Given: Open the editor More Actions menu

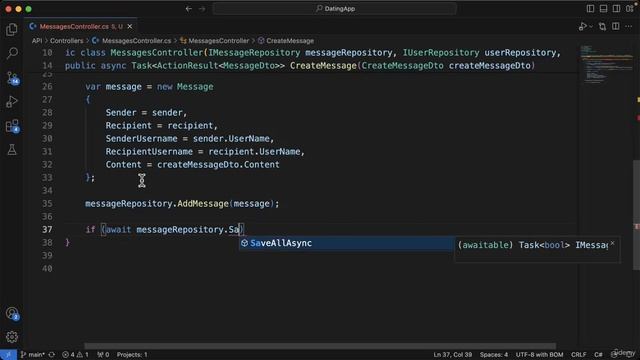Looking at the screenshot, I should (x=629, y=27).
